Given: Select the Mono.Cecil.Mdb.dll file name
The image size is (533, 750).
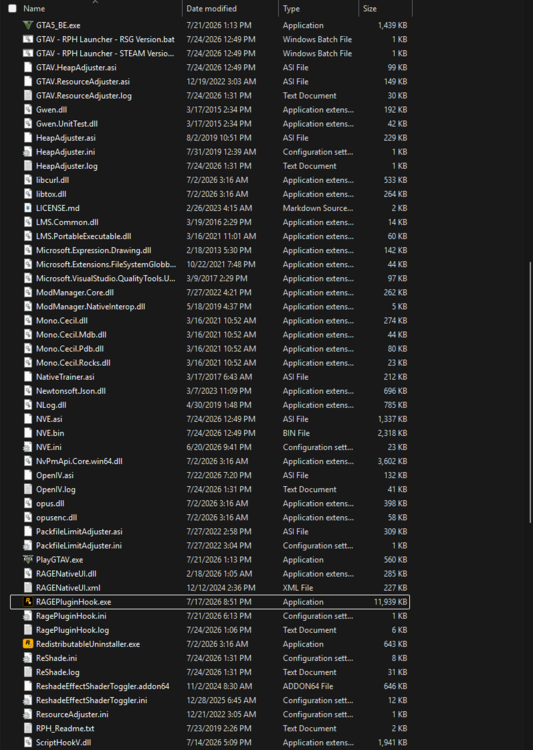Looking at the screenshot, I should (71, 335).
